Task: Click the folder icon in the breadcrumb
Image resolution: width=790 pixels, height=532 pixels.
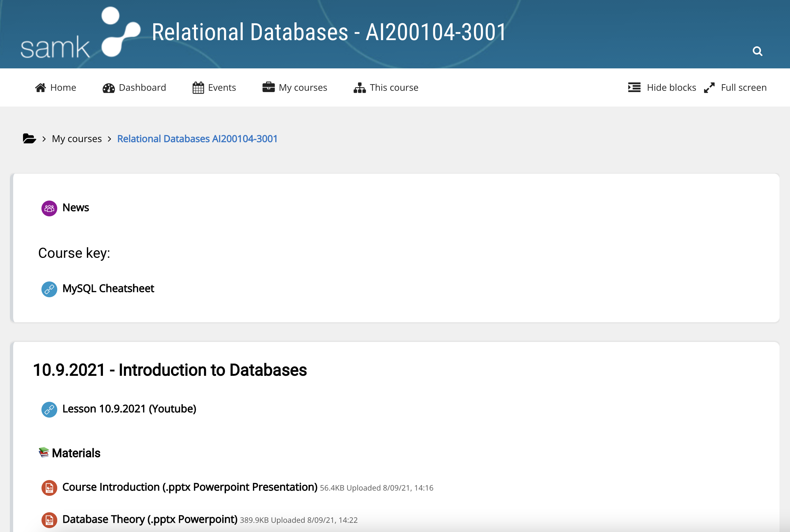Action: [x=29, y=138]
